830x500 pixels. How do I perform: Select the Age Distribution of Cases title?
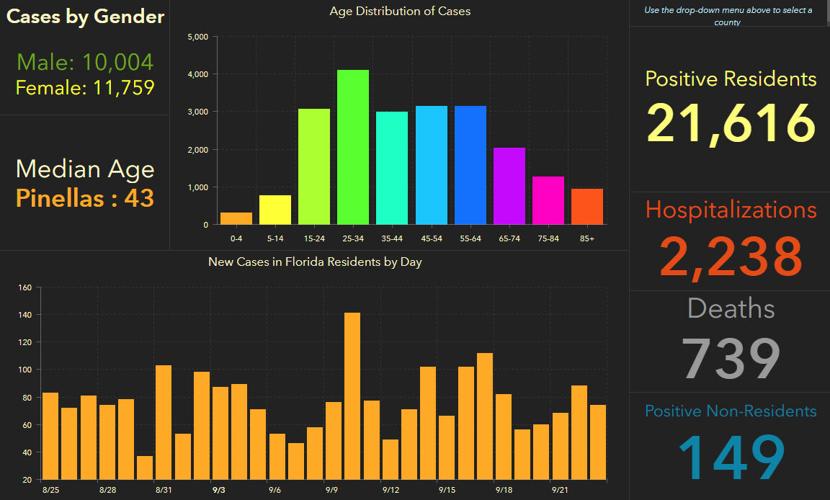(400, 12)
